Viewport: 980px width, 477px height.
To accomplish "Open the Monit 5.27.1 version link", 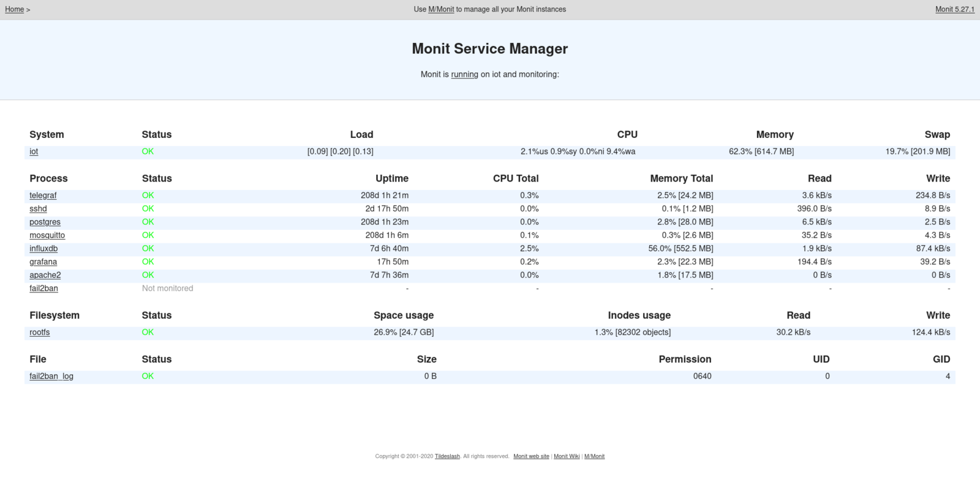I will (955, 9).
